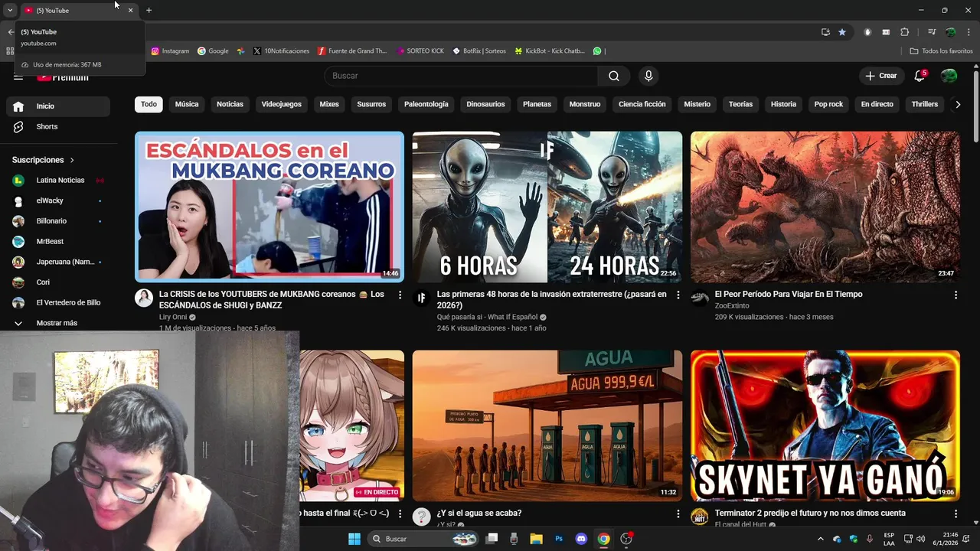Open the SORTEO KICK bookmark
This screenshot has height=551, width=980.
point(420,51)
